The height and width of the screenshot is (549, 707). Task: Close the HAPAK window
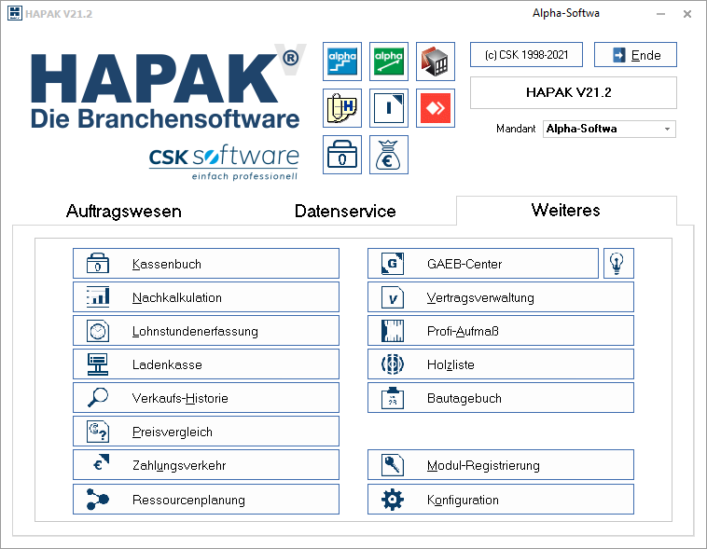click(x=687, y=14)
